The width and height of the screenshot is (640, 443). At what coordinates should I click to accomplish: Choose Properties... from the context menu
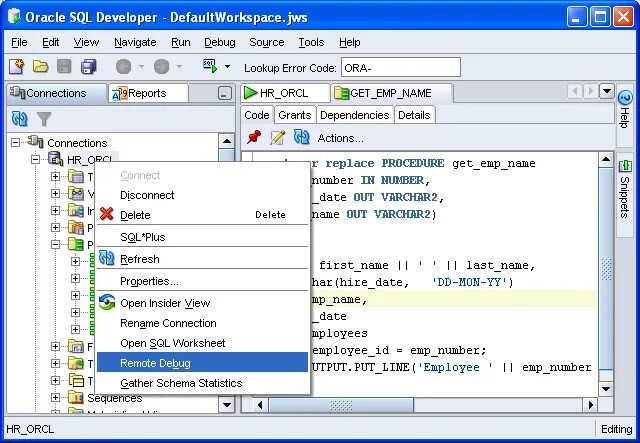click(202, 281)
